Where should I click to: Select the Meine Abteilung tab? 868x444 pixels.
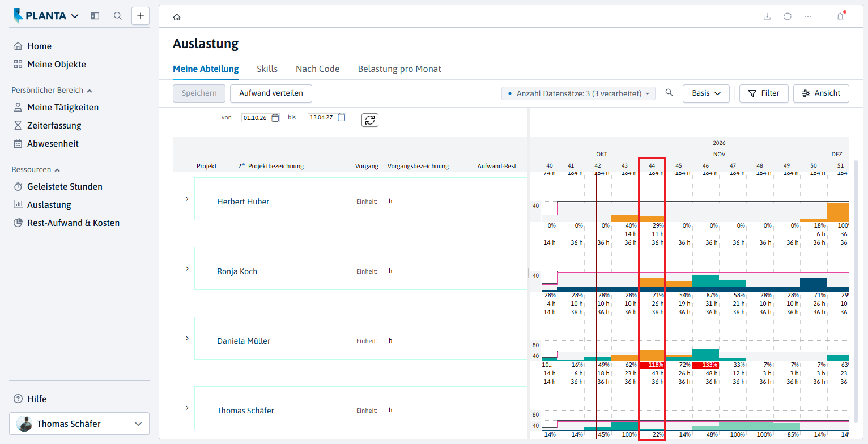click(206, 69)
